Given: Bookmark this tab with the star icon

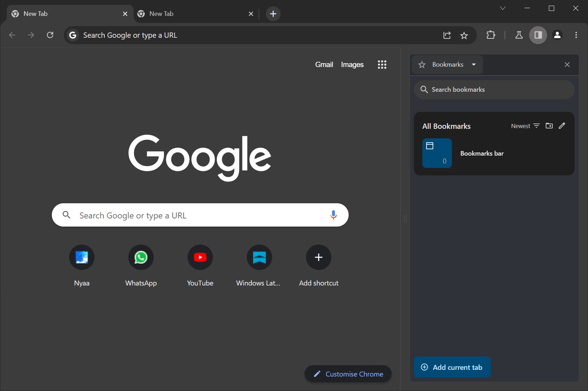Looking at the screenshot, I should click(464, 35).
